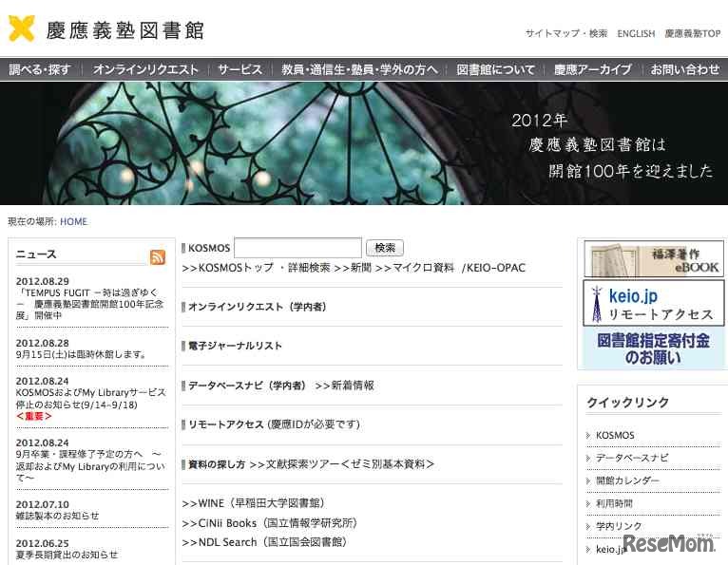
Task: Open KOSMOS service stop notice
Action: 91,399
